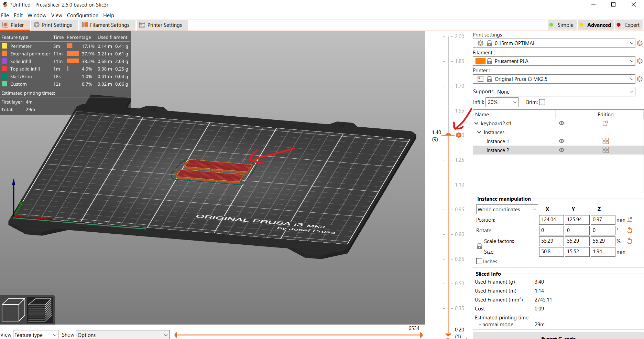Select the Instance 2 row
644x339 pixels.
pyautogui.click(x=558, y=150)
